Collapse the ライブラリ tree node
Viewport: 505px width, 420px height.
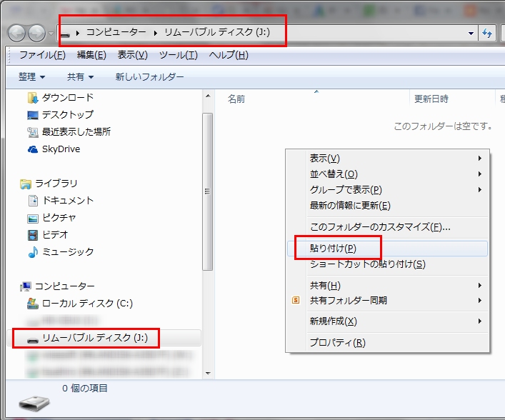click(x=13, y=184)
